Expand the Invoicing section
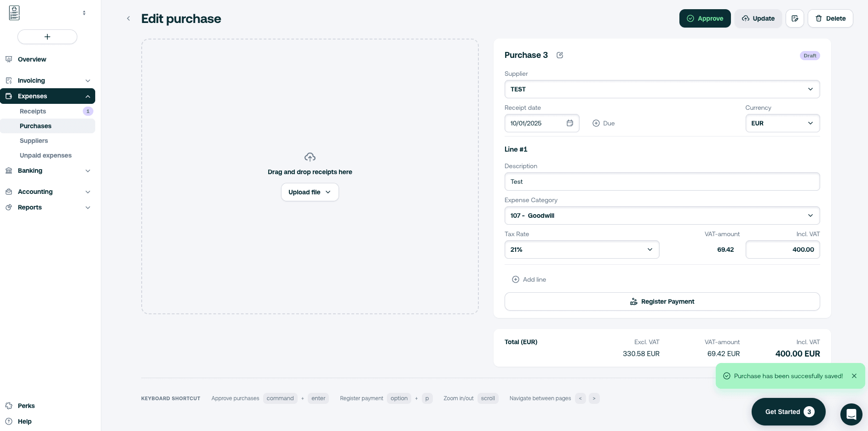This screenshot has width=868, height=431. 87,80
